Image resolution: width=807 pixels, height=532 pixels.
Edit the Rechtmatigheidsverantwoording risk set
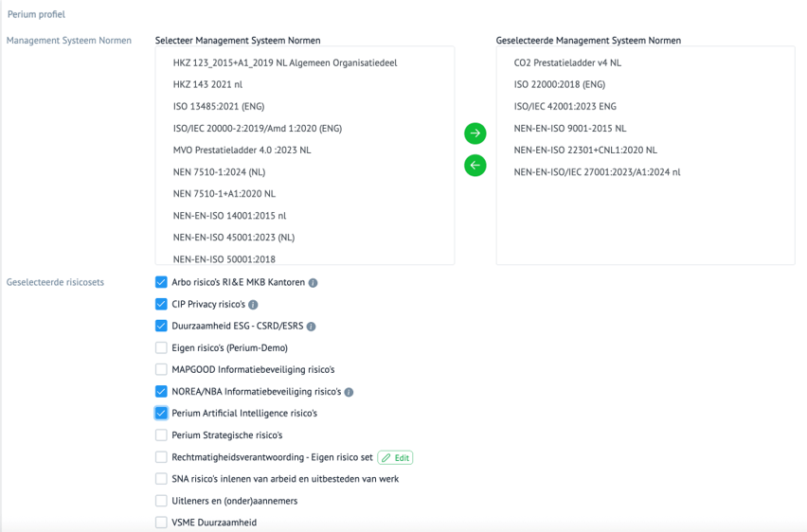pyautogui.click(x=395, y=457)
